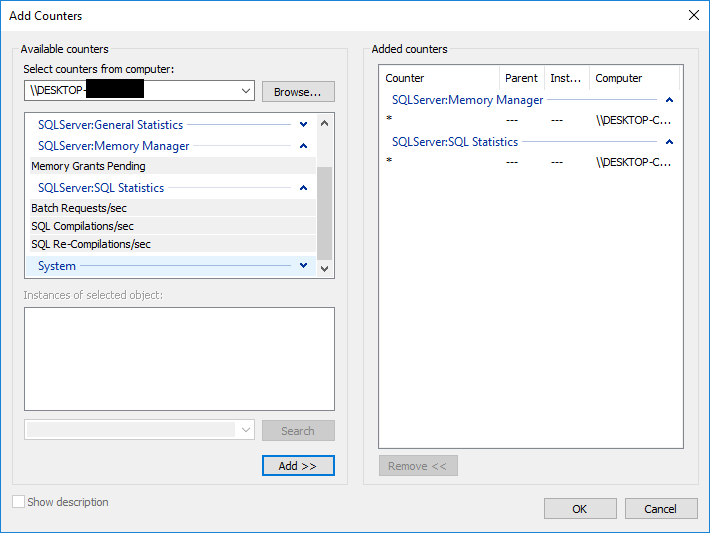710x533 pixels.
Task: Collapse Memory Manager group in Added counters
Action: pyautogui.click(x=669, y=100)
